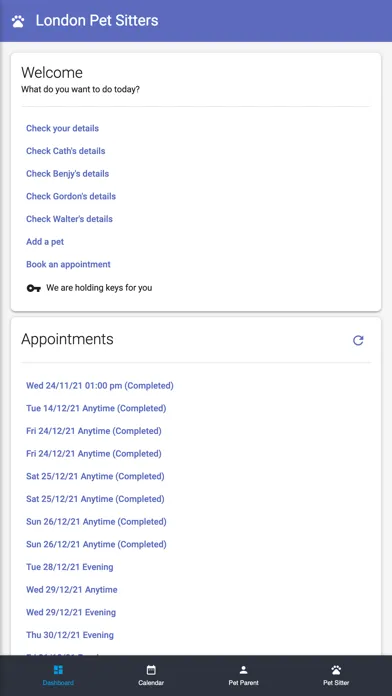The image size is (392, 696).
Task: Open Check Gordon's details
Action: pos(71,196)
